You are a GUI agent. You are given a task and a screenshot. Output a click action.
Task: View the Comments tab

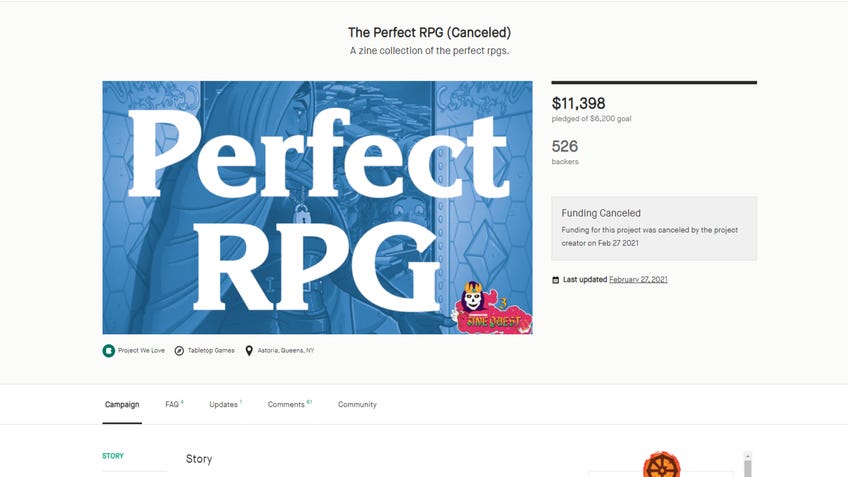[x=290, y=405]
